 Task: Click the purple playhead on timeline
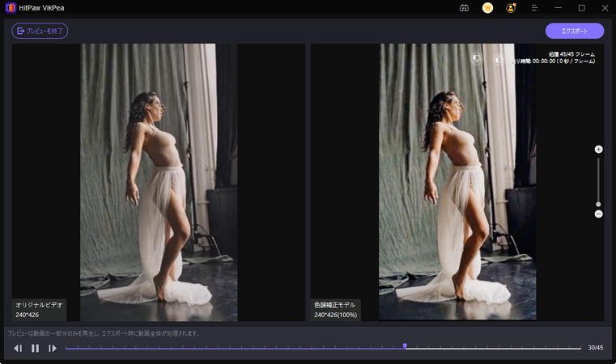(x=405, y=346)
